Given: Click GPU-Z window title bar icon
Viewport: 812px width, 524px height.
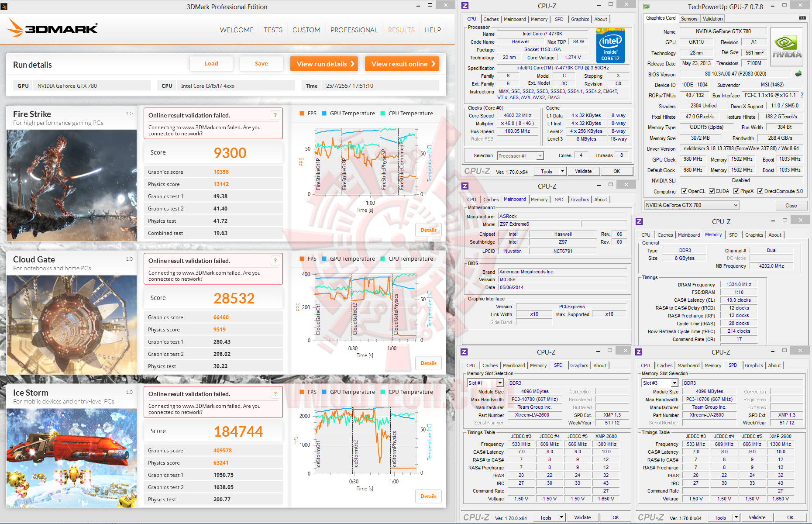Looking at the screenshot, I should click(x=647, y=7).
